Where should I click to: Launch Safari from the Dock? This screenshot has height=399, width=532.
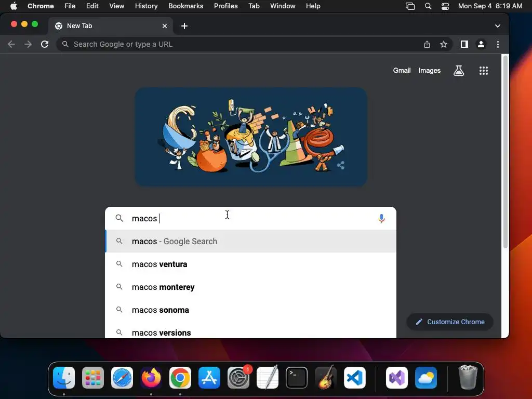(x=122, y=378)
